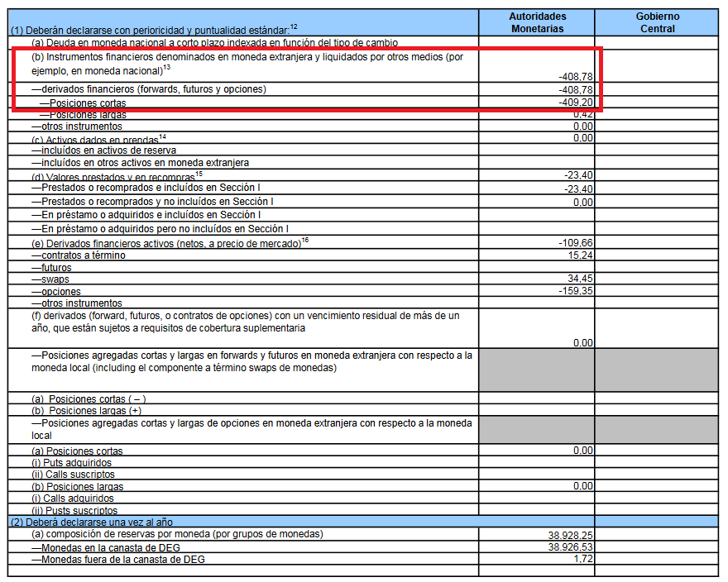Click 0.00 in row above Puts adquiridos
This screenshot has width=728, height=582.
583,451
